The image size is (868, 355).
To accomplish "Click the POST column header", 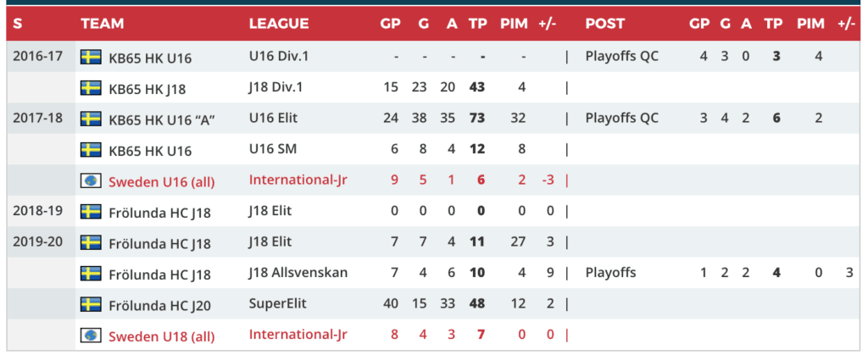I will click(605, 24).
